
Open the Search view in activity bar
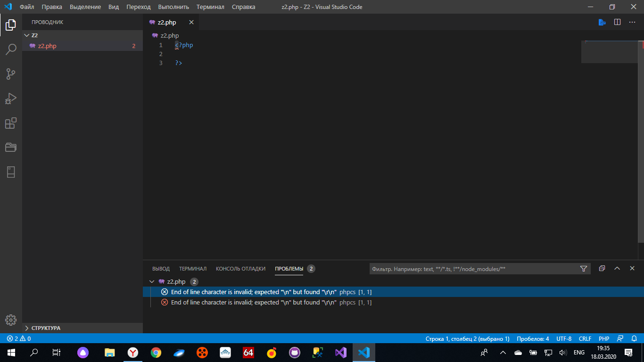(11, 49)
